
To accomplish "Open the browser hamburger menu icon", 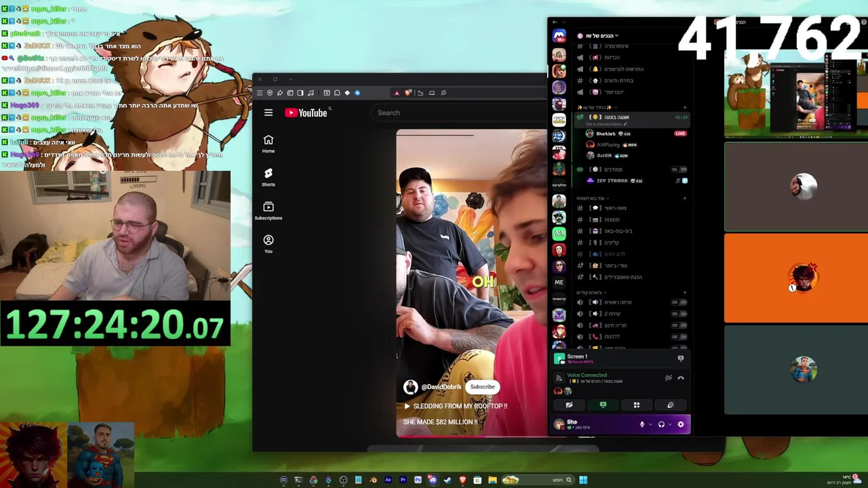I will 259,93.
